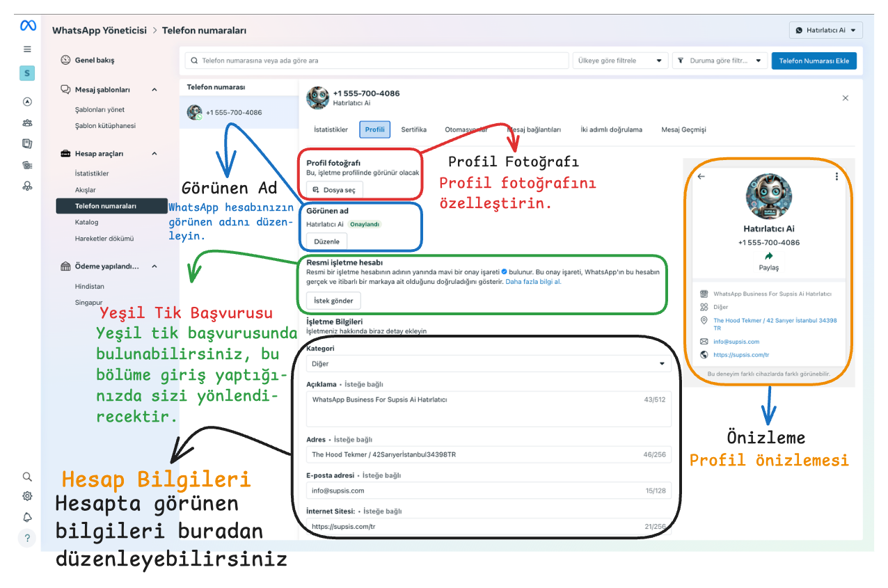The image size is (888, 588).
Task: Open Hareketler dökümü in sidebar
Action: pyautogui.click(x=104, y=238)
